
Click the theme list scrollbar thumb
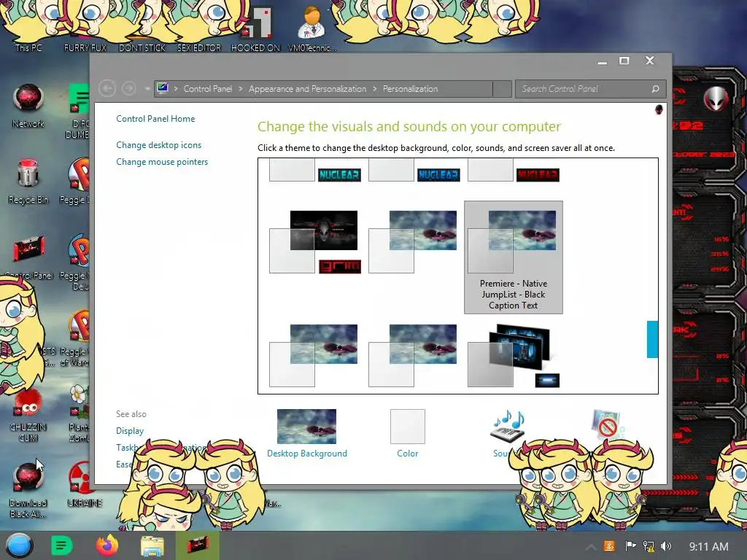652,339
